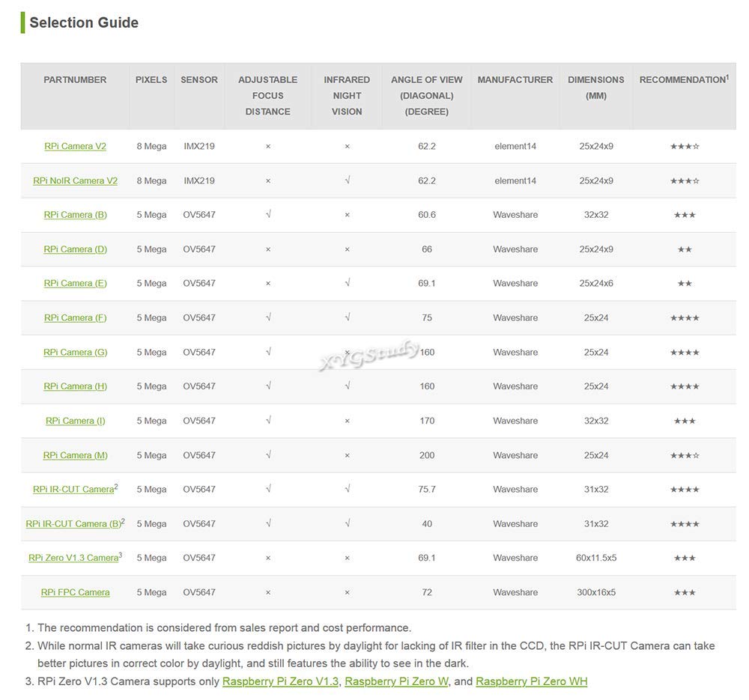Open the RPi Camera (G) product link
Image resolution: width=749 pixels, height=700 pixels.
[75, 352]
